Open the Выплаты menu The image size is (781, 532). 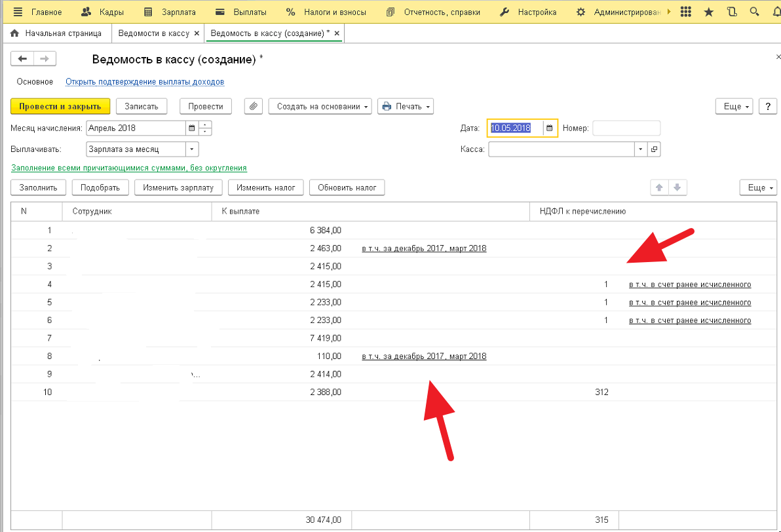click(x=241, y=12)
